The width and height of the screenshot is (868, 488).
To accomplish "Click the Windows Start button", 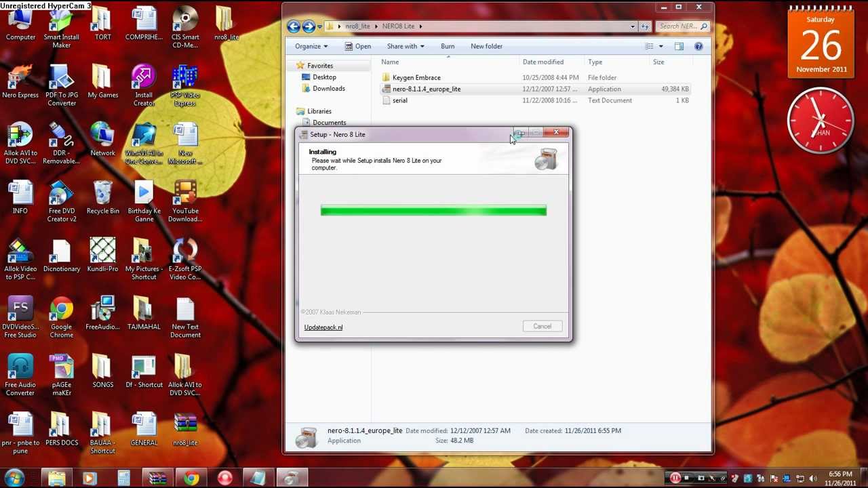I will [14, 478].
